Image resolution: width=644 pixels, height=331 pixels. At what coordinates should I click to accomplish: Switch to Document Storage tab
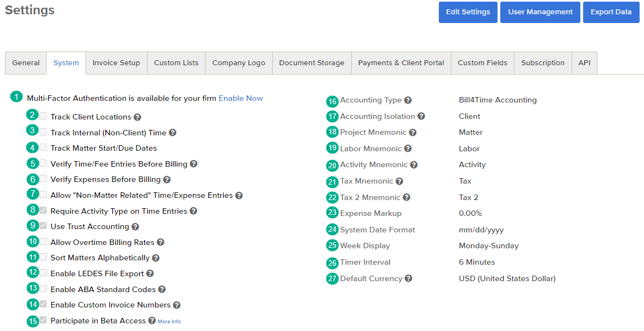pyautogui.click(x=312, y=63)
